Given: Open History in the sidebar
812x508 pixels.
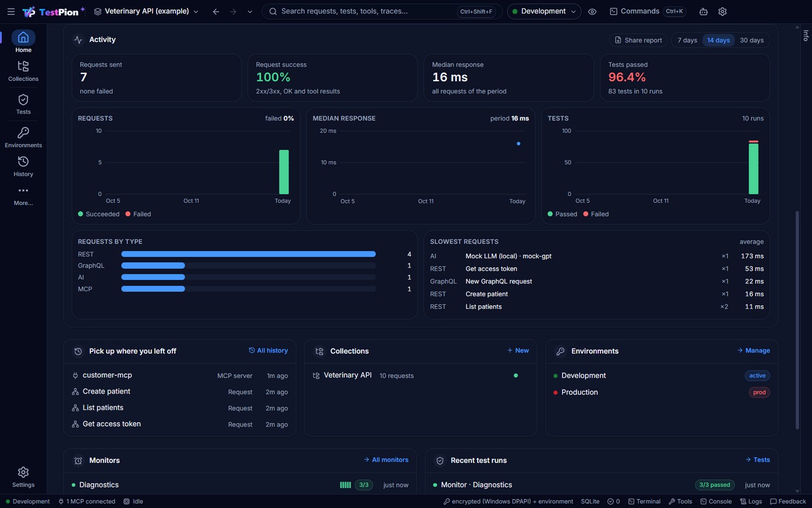Looking at the screenshot, I should pos(23,167).
